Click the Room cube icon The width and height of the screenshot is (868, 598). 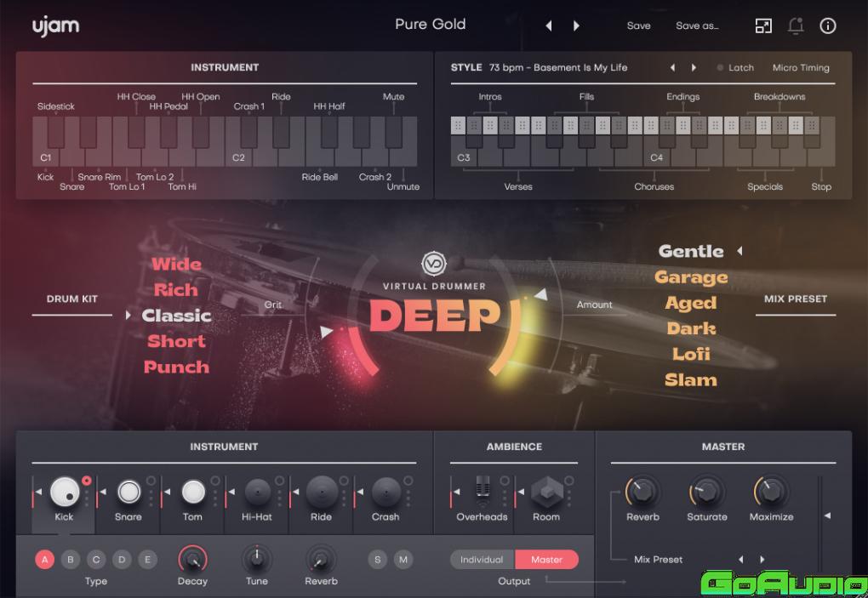547,492
